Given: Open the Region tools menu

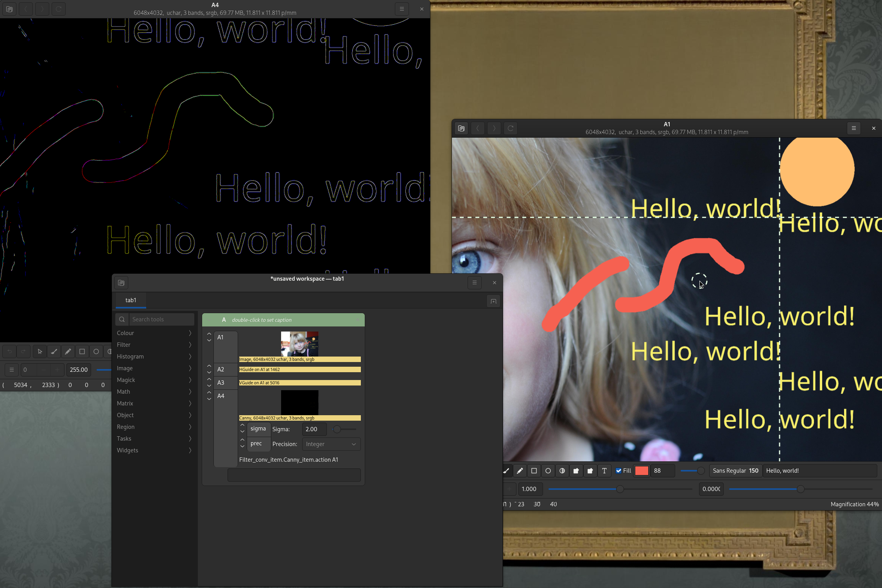Looking at the screenshot, I should point(154,427).
